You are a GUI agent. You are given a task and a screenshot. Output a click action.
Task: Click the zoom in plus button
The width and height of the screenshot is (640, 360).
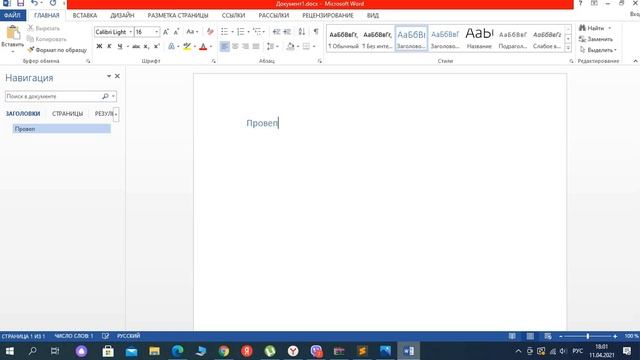(615, 336)
